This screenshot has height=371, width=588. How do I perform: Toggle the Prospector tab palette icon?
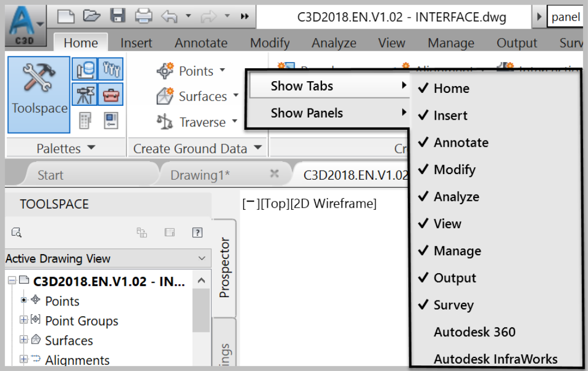pyautogui.click(x=85, y=69)
